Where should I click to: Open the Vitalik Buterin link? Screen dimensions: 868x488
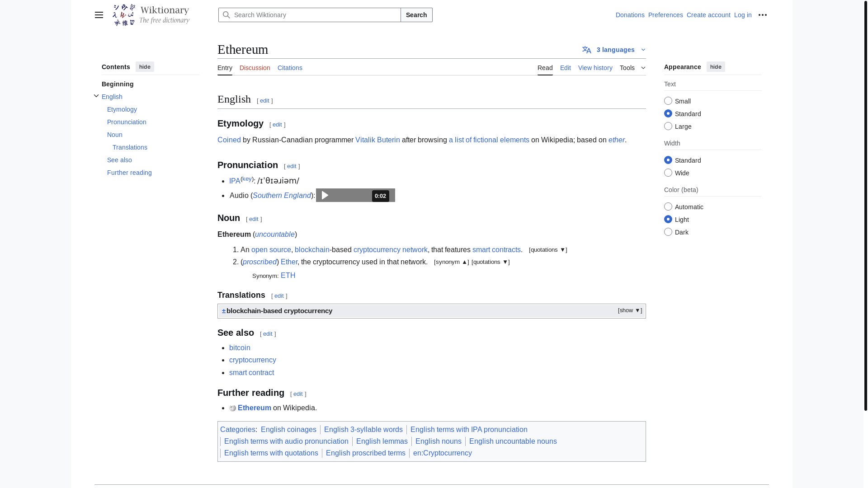coord(377,140)
